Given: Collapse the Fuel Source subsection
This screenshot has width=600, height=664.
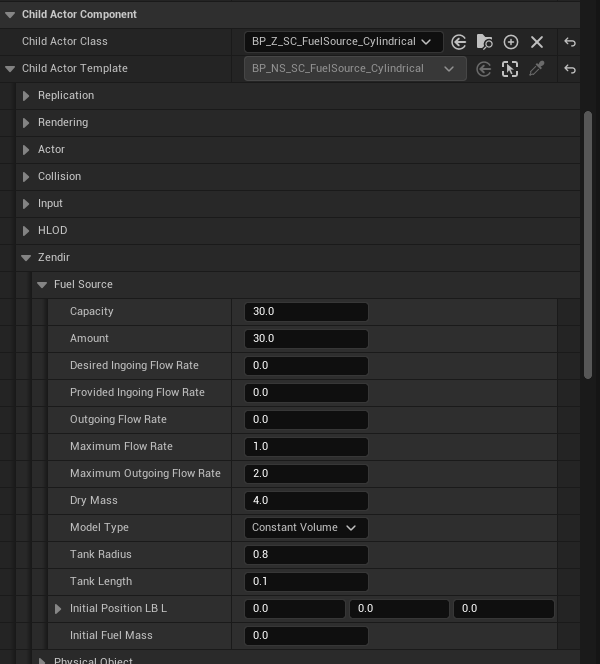Looking at the screenshot, I should [x=42, y=285].
